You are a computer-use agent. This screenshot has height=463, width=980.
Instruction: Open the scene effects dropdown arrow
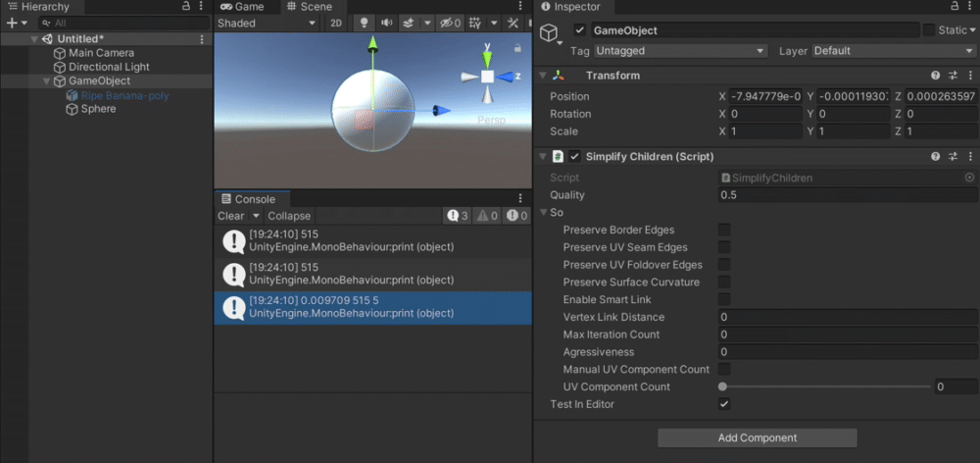click(x=427, y=24)
